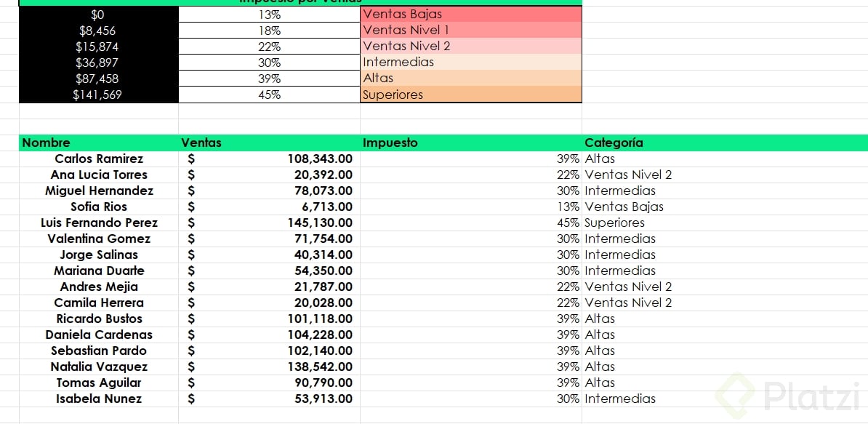Click the 138,542.00 sales value
This screenshot has width=868, height=424.
tap(320, 367)
